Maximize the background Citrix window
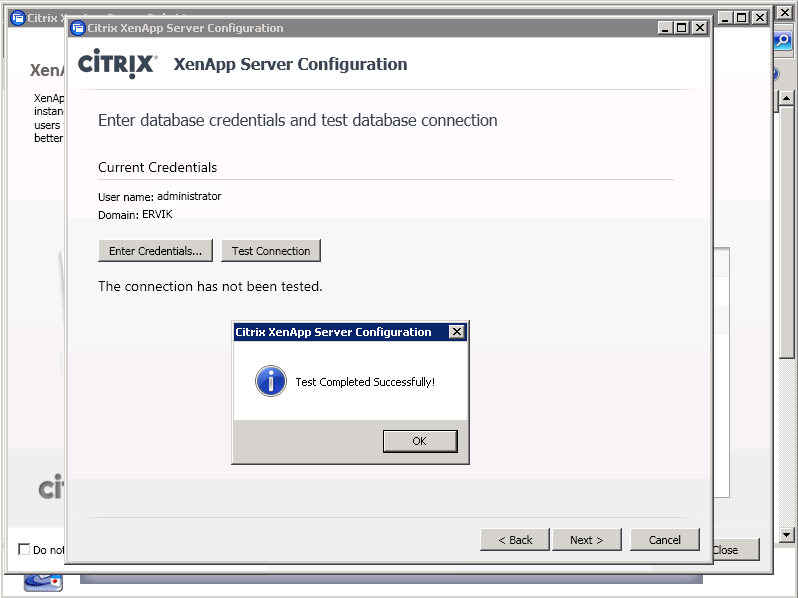 [742, 18]
